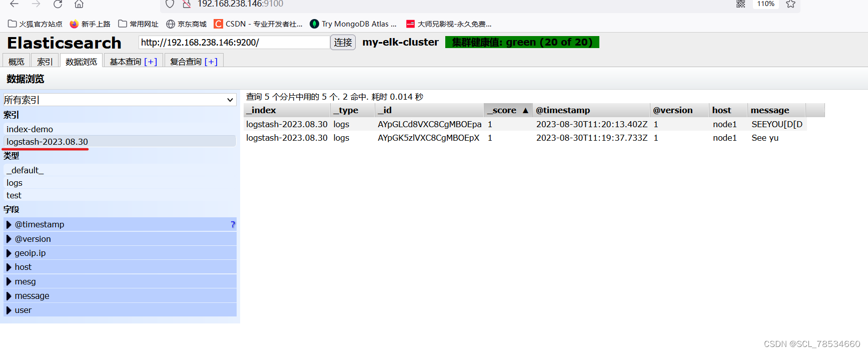Open 大师兄影视 bookmark

coord(449,24)
